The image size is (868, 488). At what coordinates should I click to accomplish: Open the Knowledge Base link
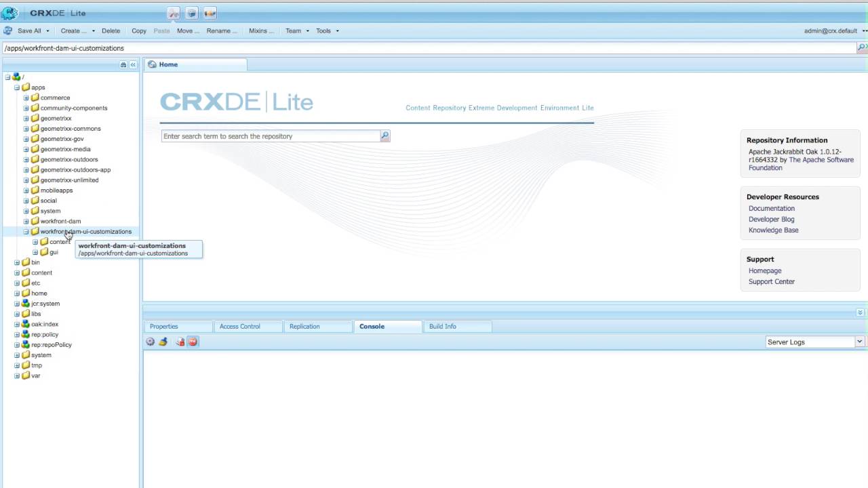pyautogui.click(x=773, y=230)
